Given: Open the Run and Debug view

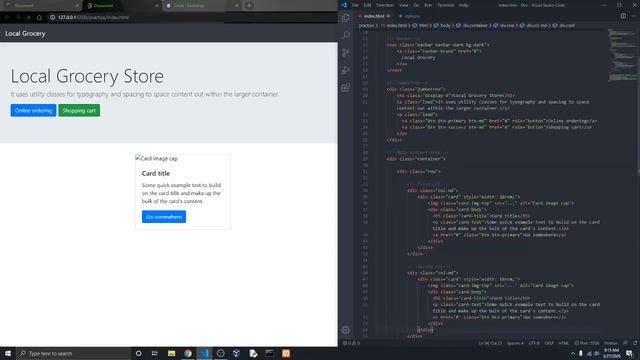Looking at the screenshot, I should point(346,70).
